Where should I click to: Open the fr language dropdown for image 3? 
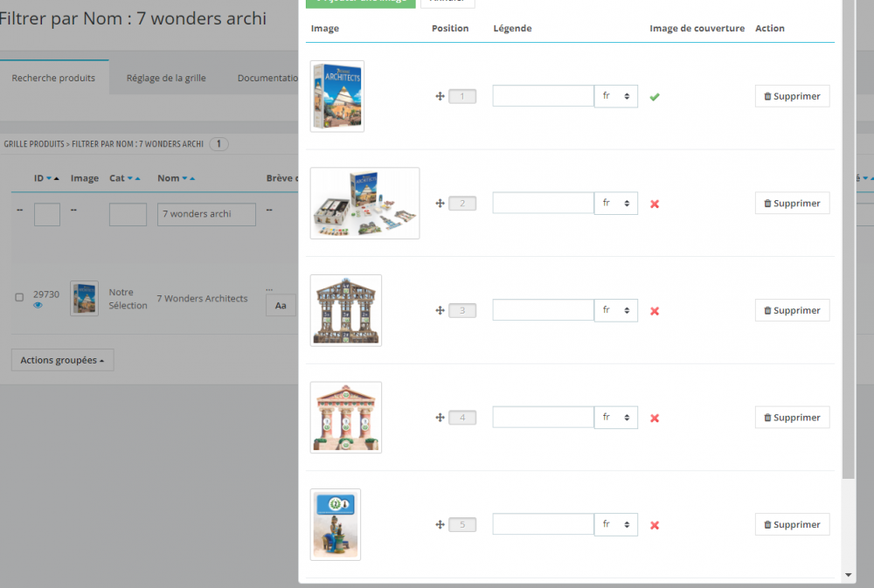pos(616,310)
